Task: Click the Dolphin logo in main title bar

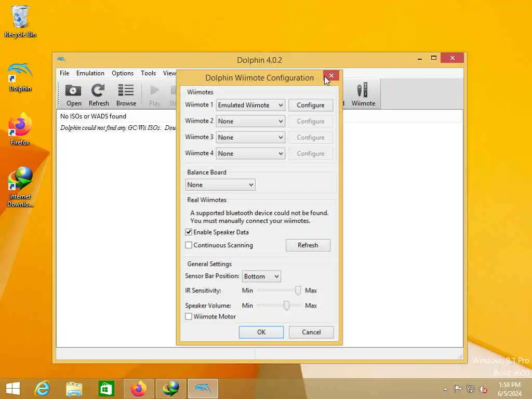Action: tap(61, 59)
